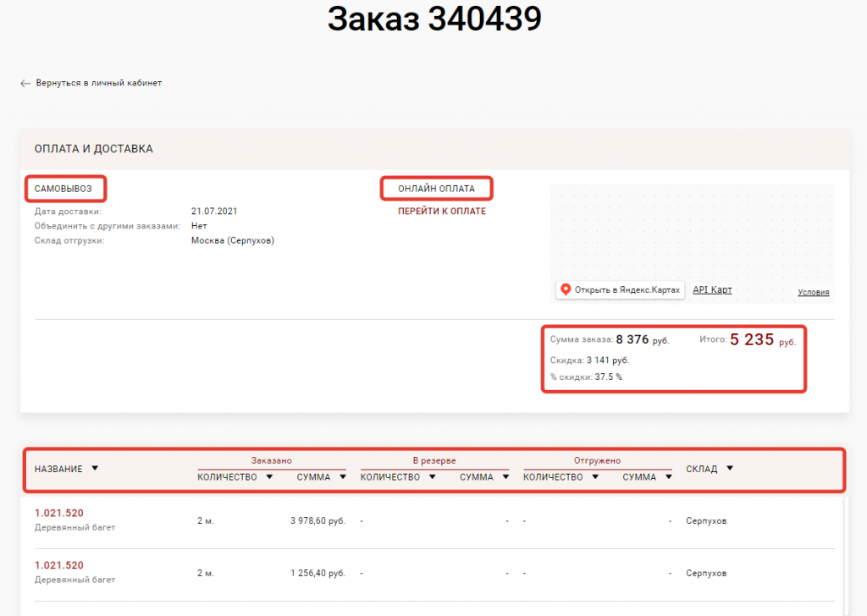Image resolution: width=867 pixels, height=616 pixels.
Task: Sort В резерве Сумма column arrow
Action: pos(505,477)
